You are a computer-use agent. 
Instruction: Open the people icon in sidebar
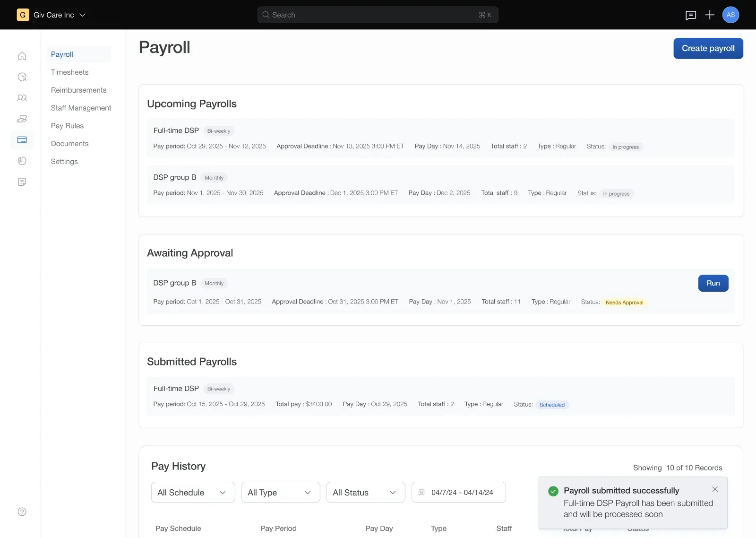click(22, 98)
